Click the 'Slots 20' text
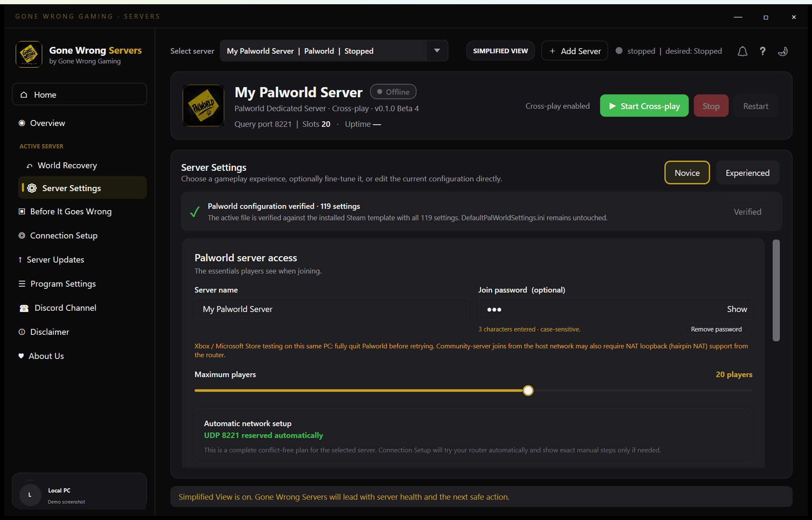Image resolution: width=812 pixels, height=520 pixels. [316, 124]
